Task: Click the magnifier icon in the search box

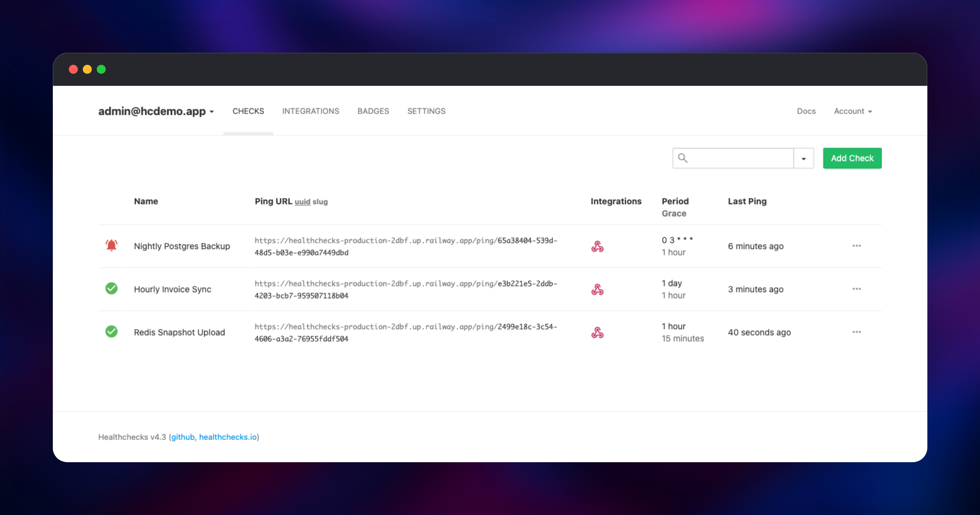Action: 683,158
